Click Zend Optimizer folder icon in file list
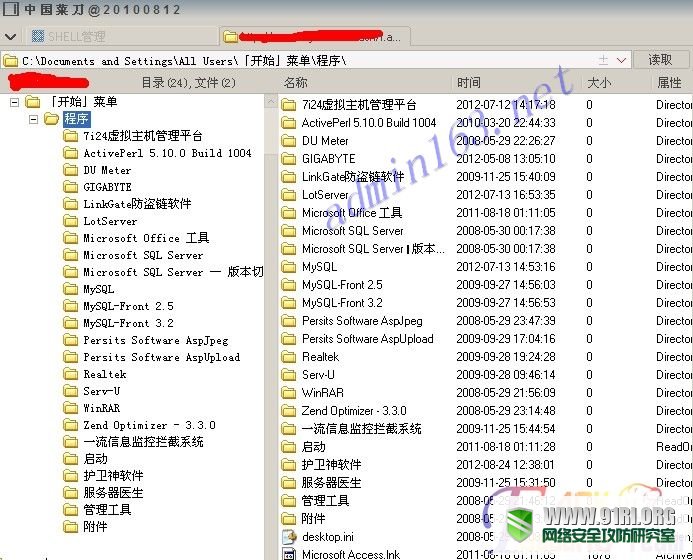Screen dimensions: 693x560 point(289,411)
